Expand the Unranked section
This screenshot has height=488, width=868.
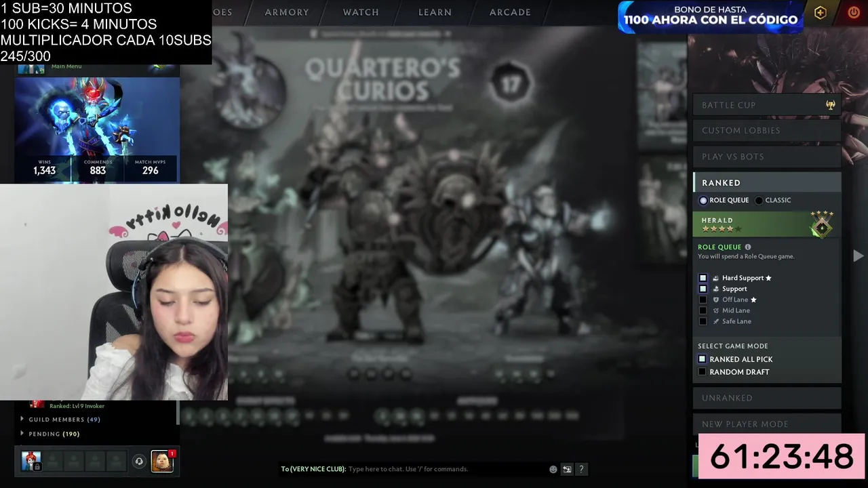[767, 398]
